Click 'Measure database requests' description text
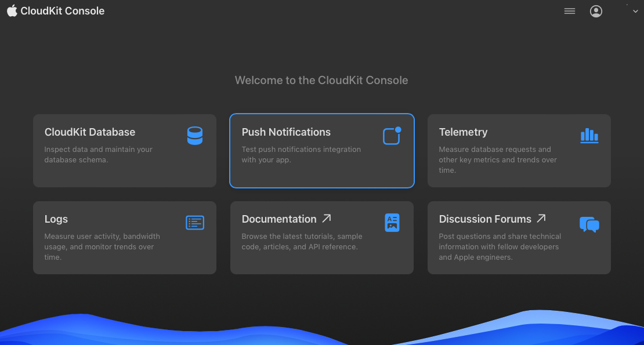This screenshot has height=345, width=644. coord(498,160)
